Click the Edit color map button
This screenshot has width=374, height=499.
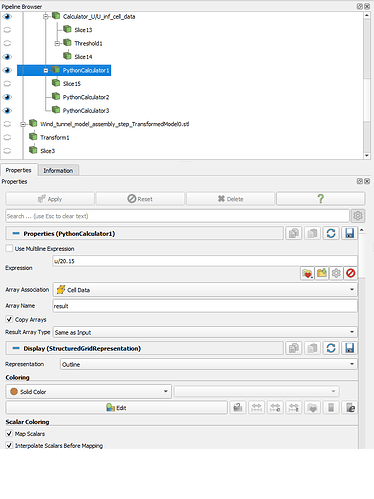point(116,408)
